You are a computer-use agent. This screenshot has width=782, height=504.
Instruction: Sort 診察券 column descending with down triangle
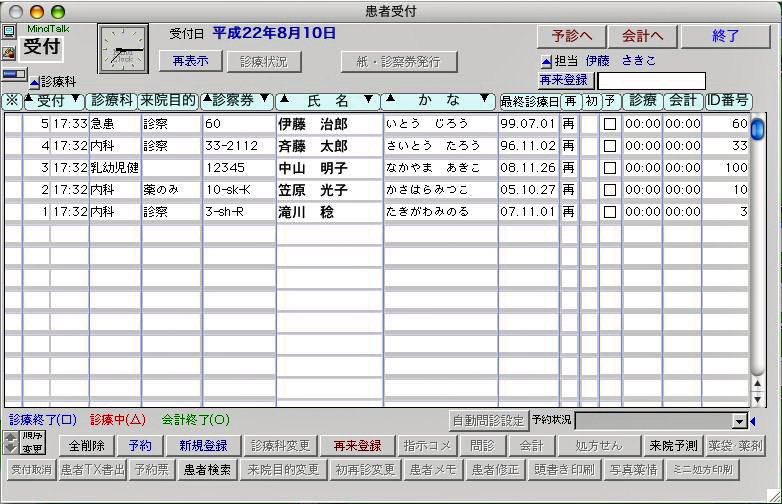[x=265, y=98]
